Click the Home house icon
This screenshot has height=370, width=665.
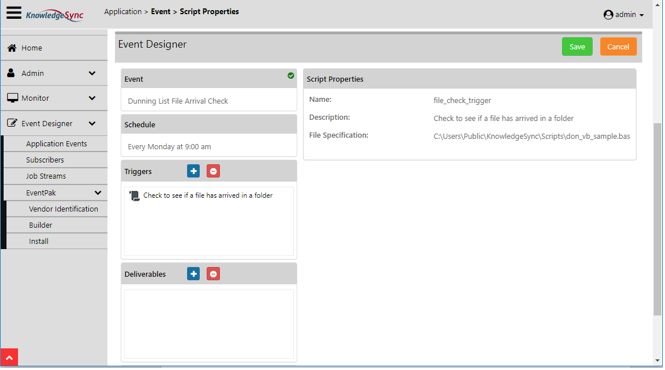click(12, 48)
